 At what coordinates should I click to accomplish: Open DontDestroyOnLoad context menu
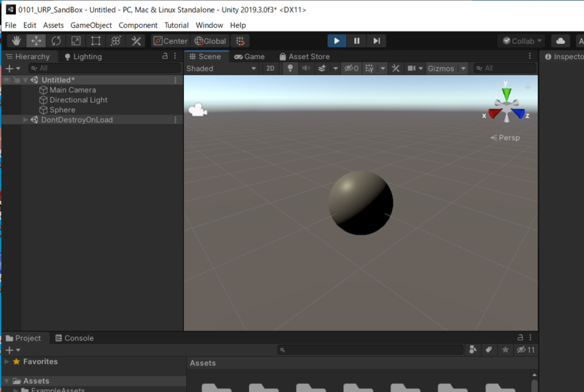(x=175, y=120)
